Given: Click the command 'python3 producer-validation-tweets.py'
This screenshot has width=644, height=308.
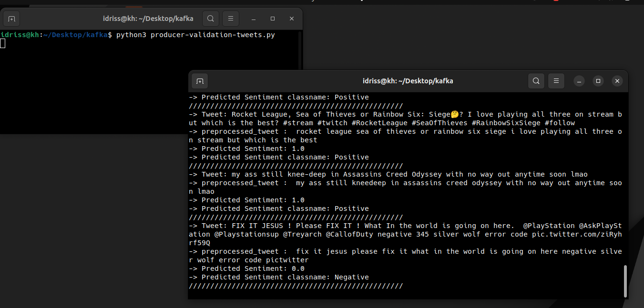Looking at the screenshot, I should [x=195, y=35].
